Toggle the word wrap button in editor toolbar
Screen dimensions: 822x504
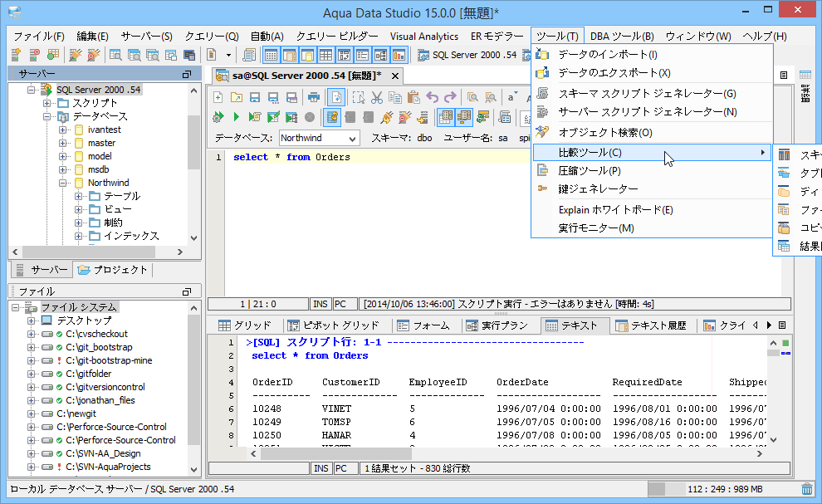point(336,97)
